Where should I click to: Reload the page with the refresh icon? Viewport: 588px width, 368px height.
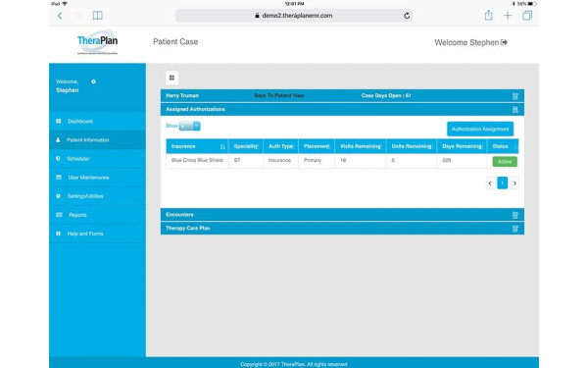coord(407,16)
